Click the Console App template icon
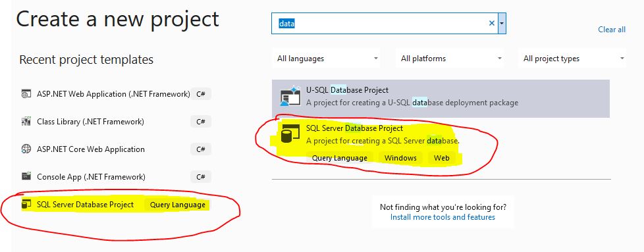 [x=26, y=177]
